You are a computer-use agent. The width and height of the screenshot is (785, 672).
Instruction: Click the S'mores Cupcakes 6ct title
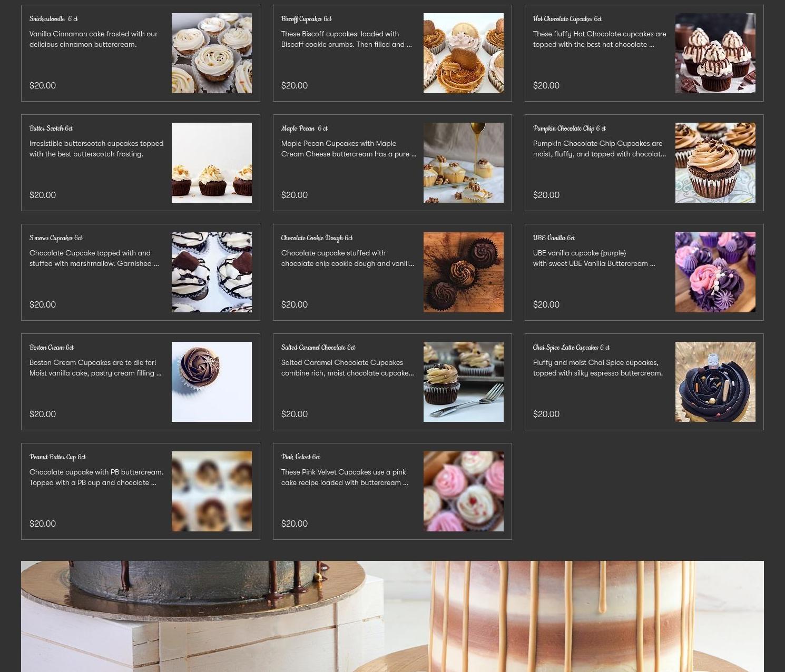point(56,238)
